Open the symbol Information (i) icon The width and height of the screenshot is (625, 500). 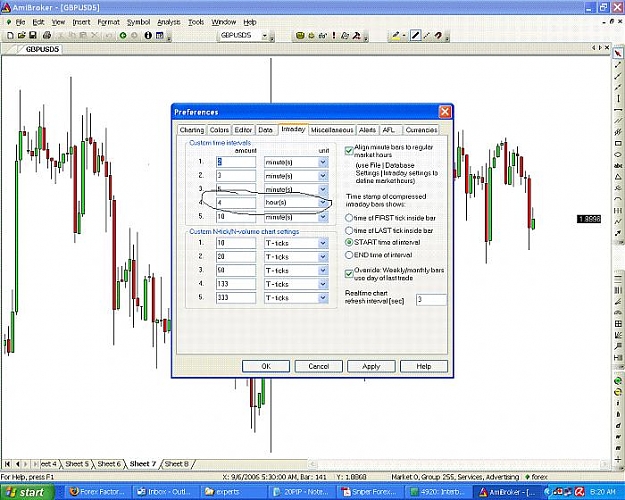[x=148, y=35]
